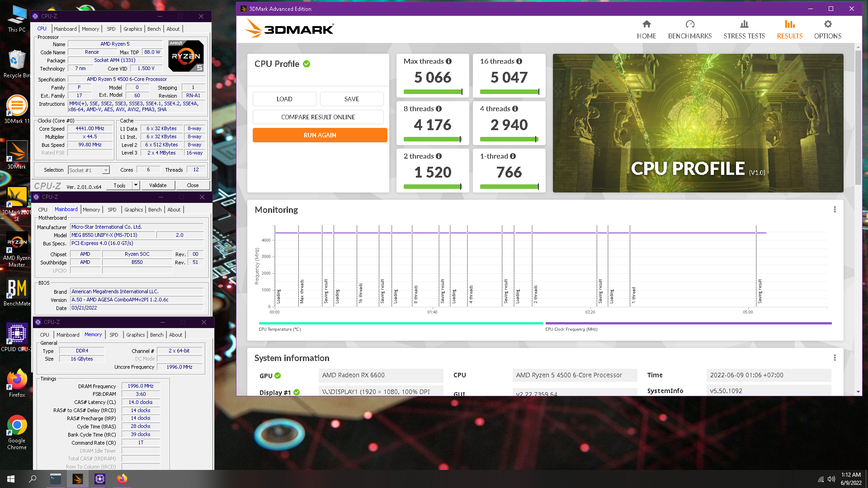This screenshot has height=488, width=868.
Task: Open About tab in top CPU-Z window
Action: [173, 29]
